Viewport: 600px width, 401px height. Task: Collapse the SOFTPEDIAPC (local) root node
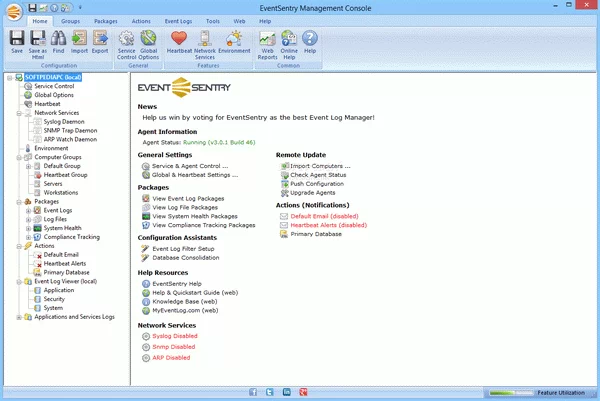tap(10, 78)
